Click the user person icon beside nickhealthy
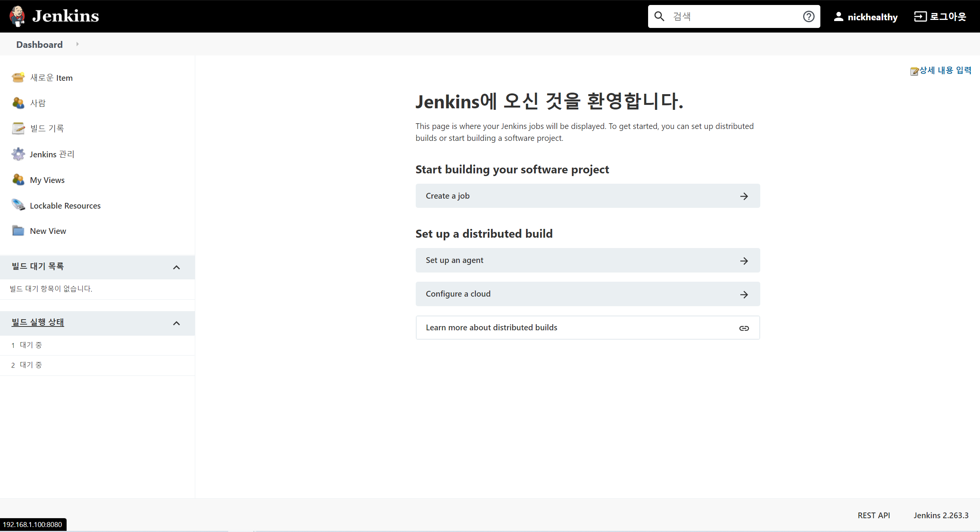This screenshot has width=980, height=532. (x=838, y=16)
